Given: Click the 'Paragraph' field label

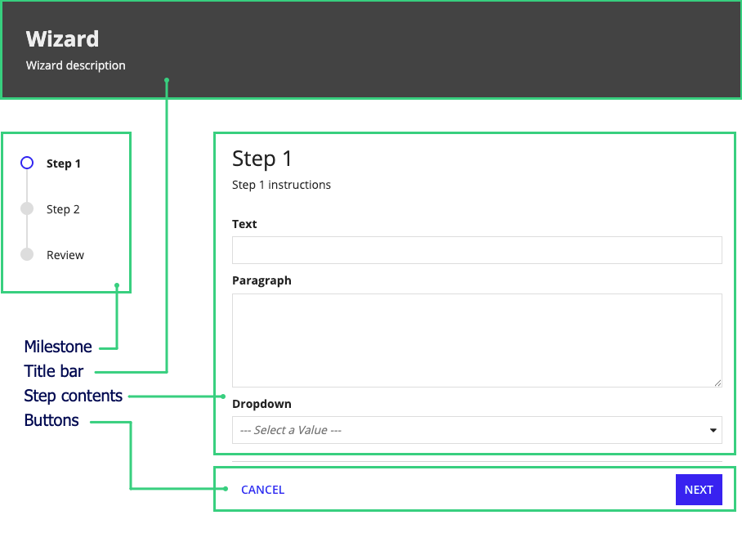Looking at the screenshot, I should pos(261,280).
